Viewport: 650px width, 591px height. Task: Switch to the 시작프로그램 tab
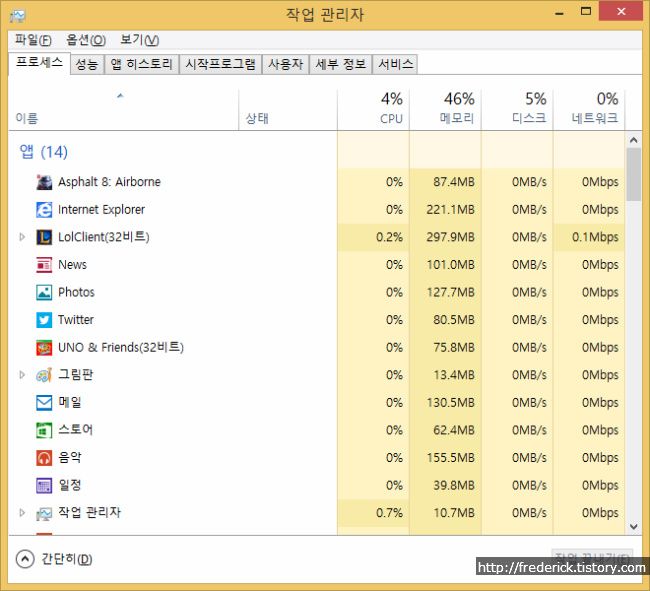point(220,64)
